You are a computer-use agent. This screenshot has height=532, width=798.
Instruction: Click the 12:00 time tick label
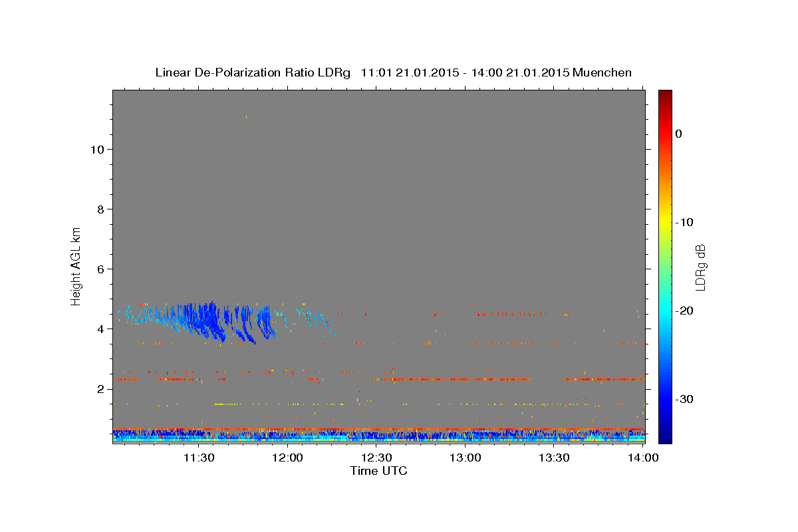pos(287,458)
